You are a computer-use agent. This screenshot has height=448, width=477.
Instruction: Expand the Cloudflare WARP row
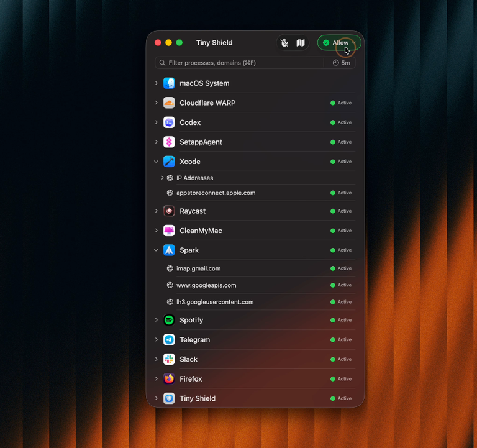tap(157, 103)
